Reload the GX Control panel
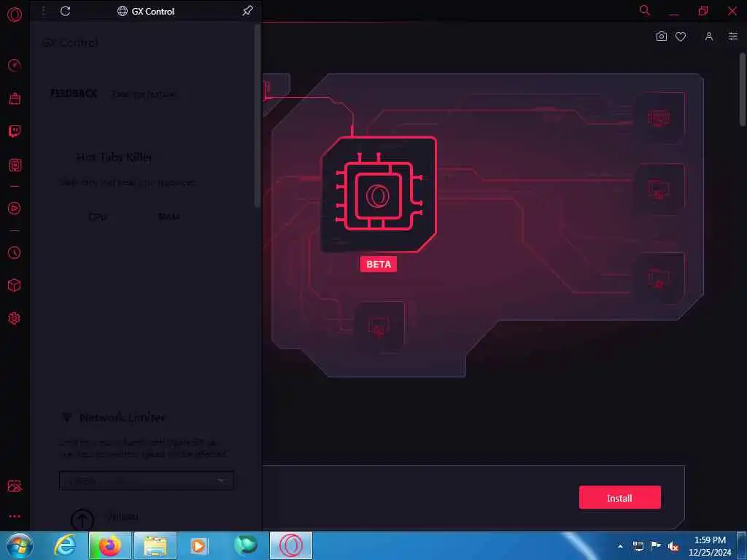 (x=65, y=11)
